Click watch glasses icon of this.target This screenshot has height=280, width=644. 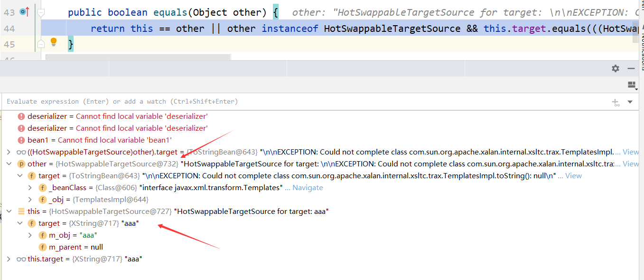(21, 259)
